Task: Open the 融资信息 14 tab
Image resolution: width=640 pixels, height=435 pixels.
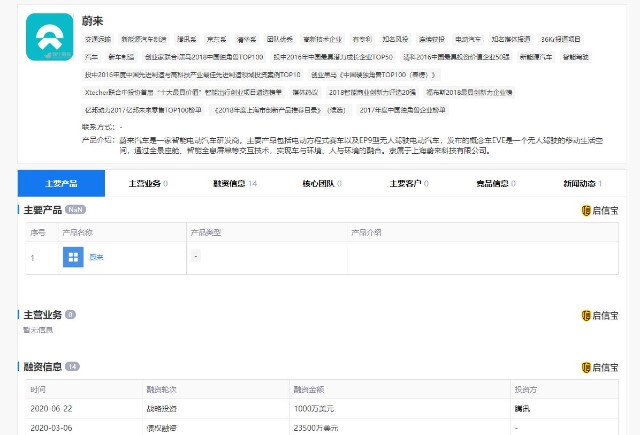Action: click(235, 184)
